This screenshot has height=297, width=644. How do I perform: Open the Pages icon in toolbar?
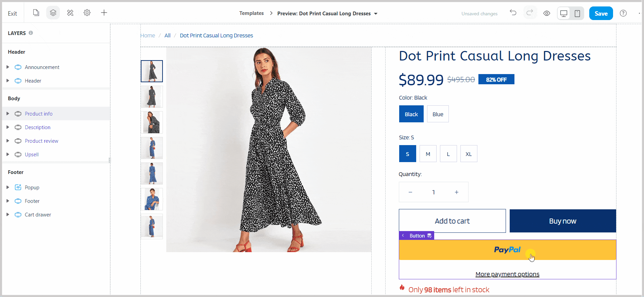[36, 13]
